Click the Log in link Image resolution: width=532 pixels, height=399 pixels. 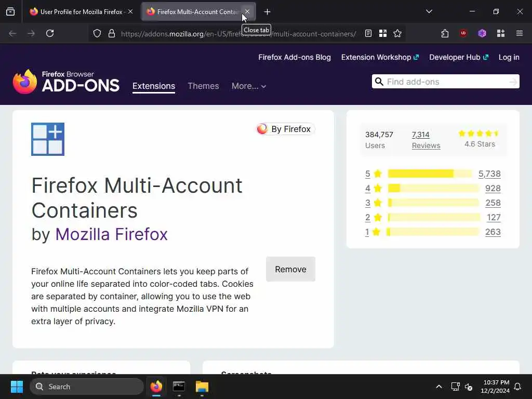[509, 57]
